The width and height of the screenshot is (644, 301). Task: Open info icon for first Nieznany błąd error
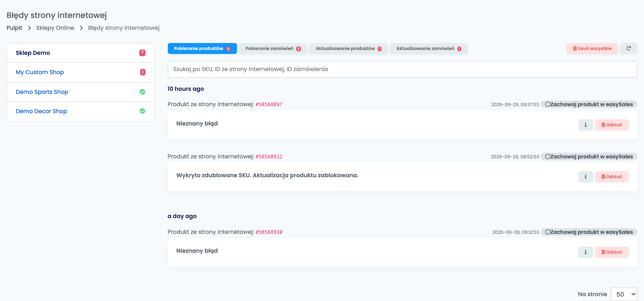click(x=585, y=125)
